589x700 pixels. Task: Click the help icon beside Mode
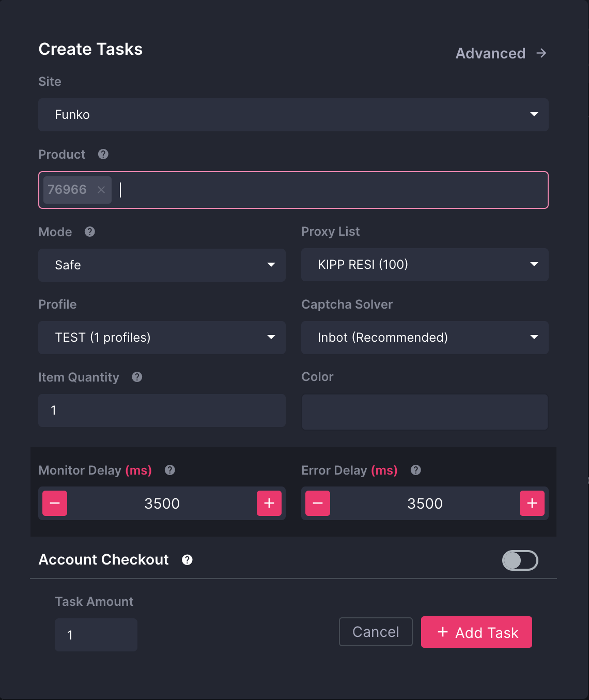pos(90,232)
